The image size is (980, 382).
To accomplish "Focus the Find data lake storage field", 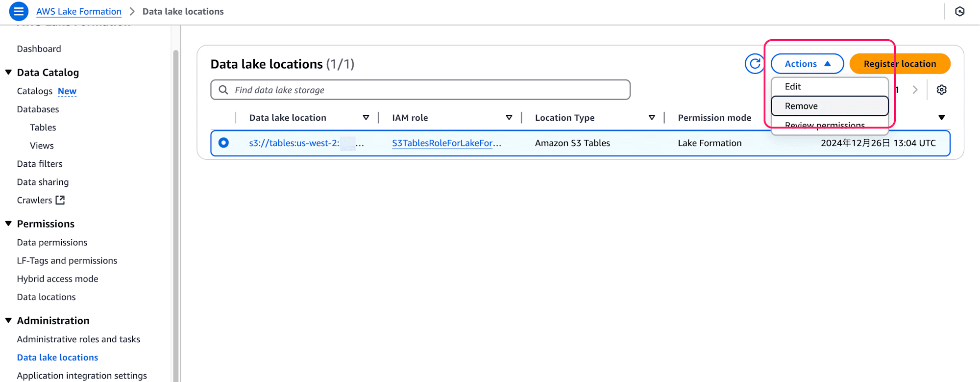I will click(420, 90).
